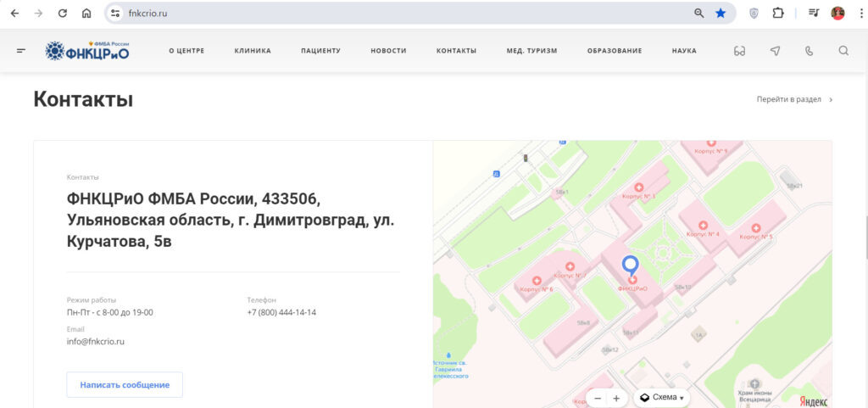This screenshot has height=408, width=868.
Task: Zoom out the map with minus button
Action: (598, 398)
